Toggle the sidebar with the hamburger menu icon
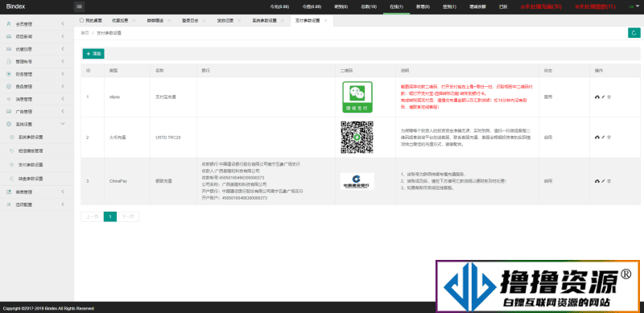 coord(79,6)
